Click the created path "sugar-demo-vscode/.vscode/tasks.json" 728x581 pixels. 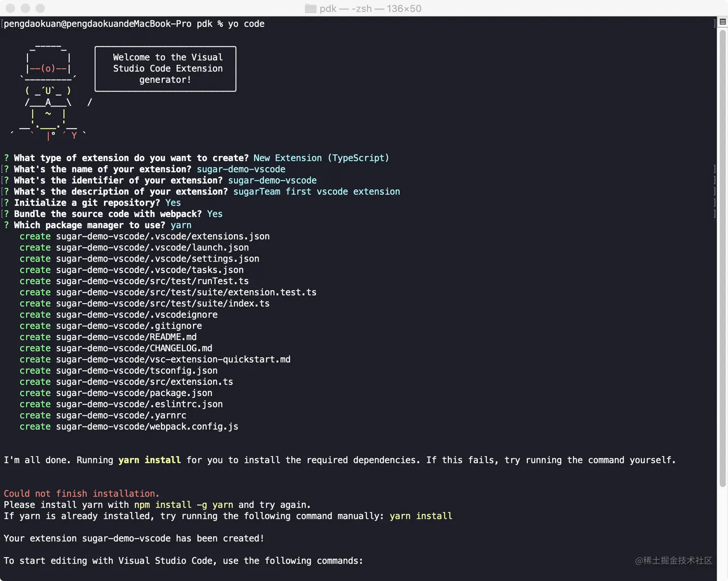(150, 270)
